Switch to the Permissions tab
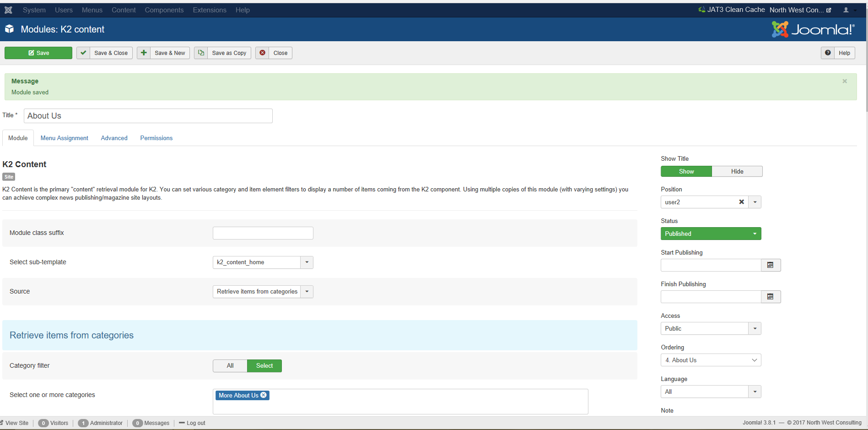 156,138
